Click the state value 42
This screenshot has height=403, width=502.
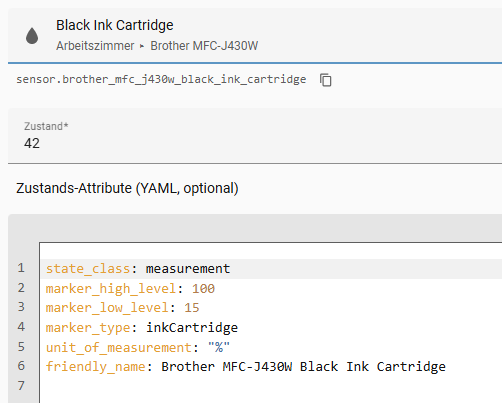(32, 143)
